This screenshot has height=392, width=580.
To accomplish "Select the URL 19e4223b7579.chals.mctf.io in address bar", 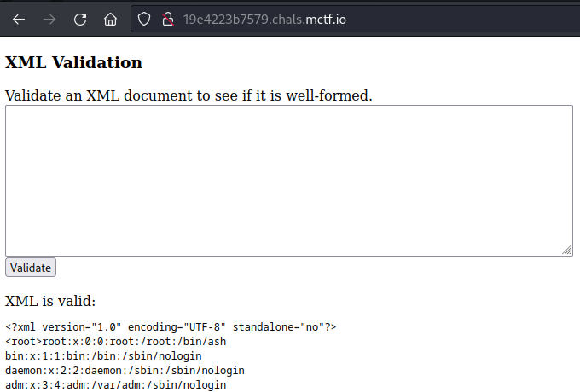I will [264, 19].
